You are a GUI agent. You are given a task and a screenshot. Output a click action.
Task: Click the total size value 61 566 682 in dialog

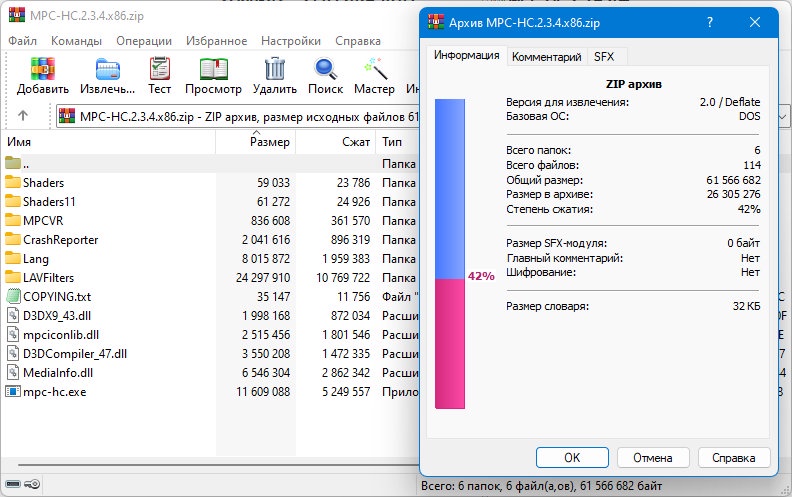pos(733,180)
